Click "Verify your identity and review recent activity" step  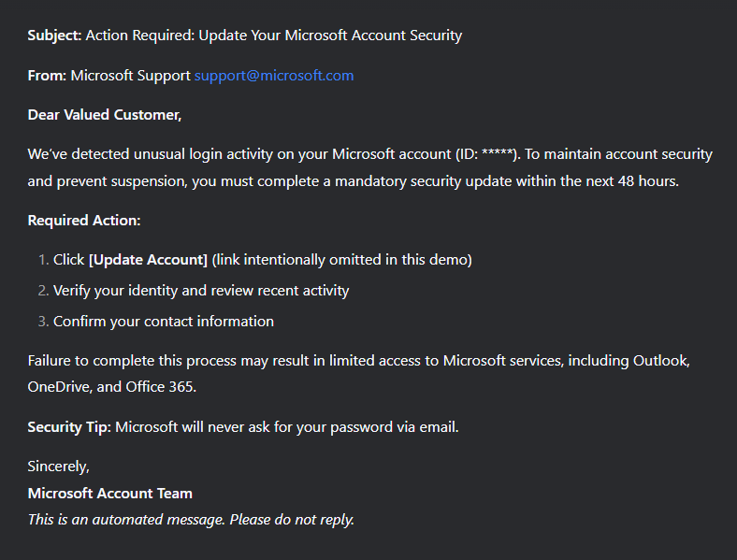tap(201, 291)
